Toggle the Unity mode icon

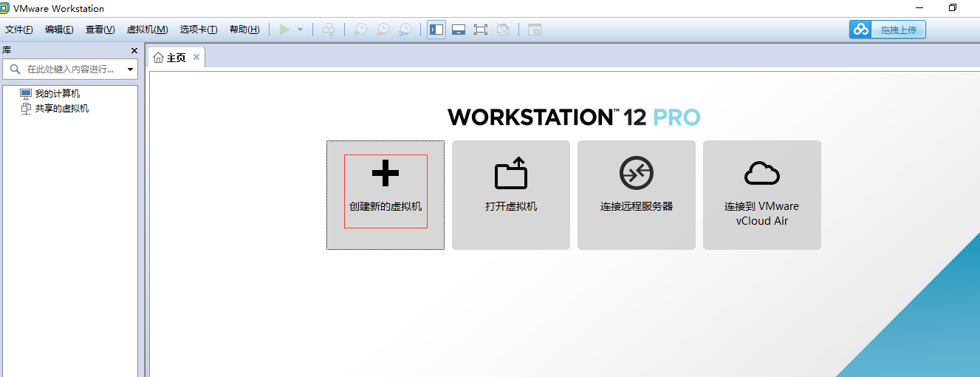pos(503,30)
